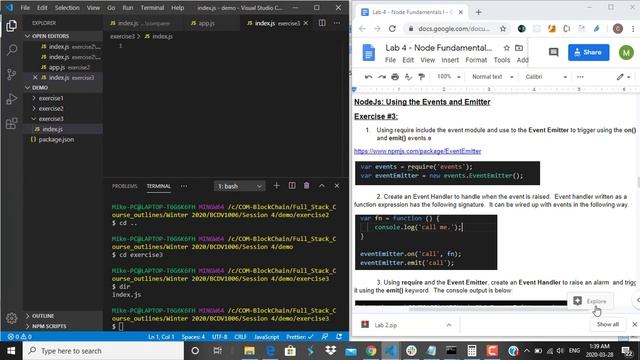This screenshot has height=360, width=640.
Task: Click the blue Share button
Action: coord(588,52)
